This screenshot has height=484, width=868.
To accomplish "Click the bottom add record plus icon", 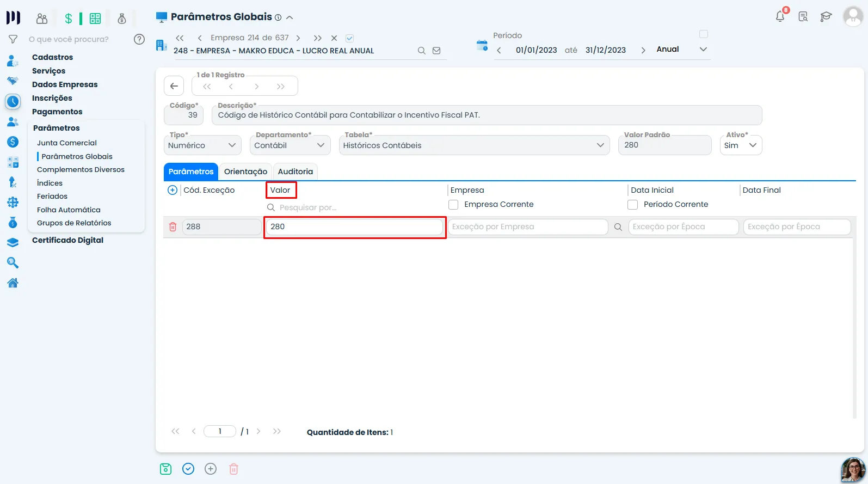I will pyautogui.click(x=211, y=469).
